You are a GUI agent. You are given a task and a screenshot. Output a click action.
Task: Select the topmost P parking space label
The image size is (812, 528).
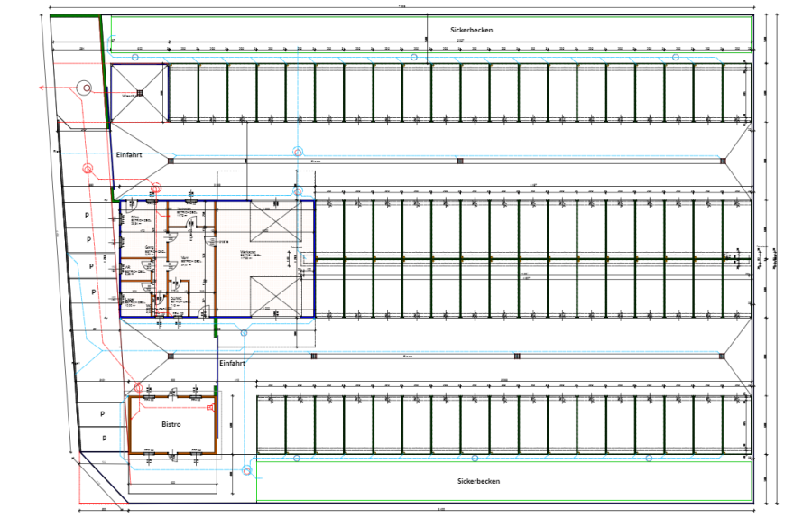[x=87, y=217]
